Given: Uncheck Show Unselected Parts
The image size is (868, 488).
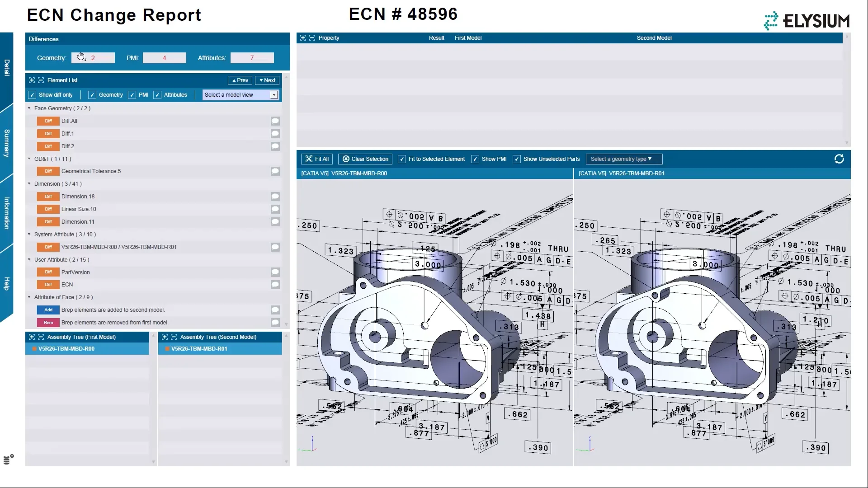Looking at the screenshot, I should (x=517, y=159).
